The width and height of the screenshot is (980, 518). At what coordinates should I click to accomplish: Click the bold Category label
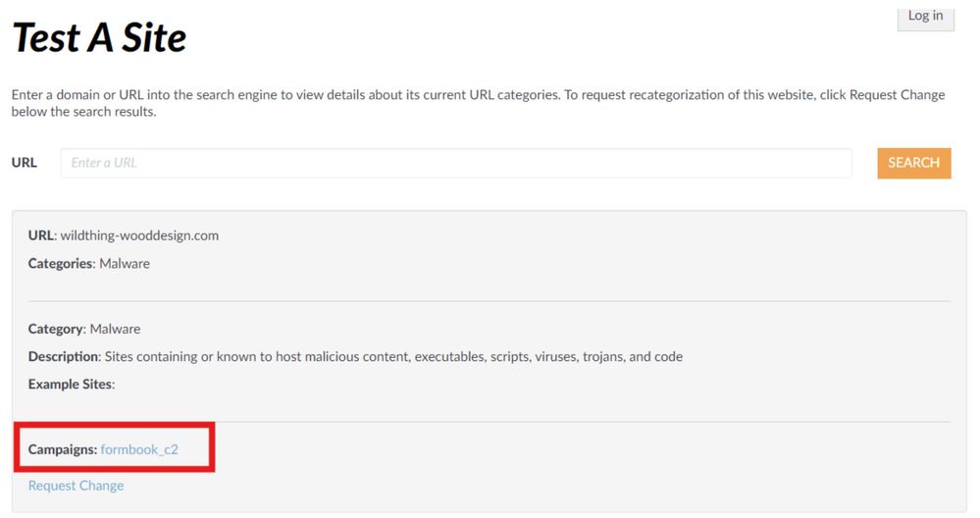click(x=56, y=329)
